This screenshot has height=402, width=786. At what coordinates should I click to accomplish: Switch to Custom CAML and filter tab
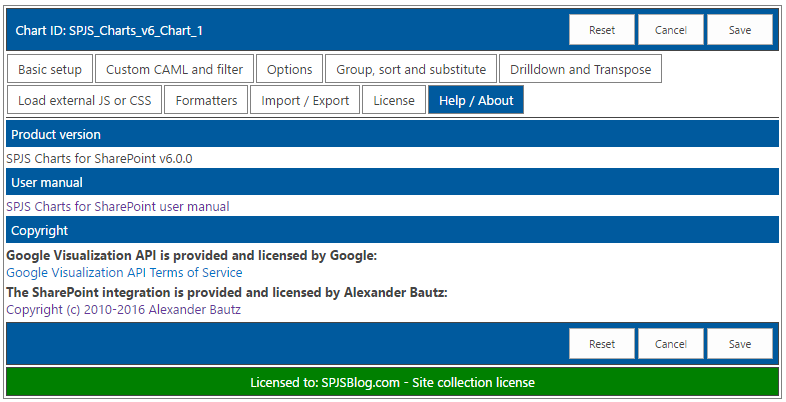coord(174,69)
